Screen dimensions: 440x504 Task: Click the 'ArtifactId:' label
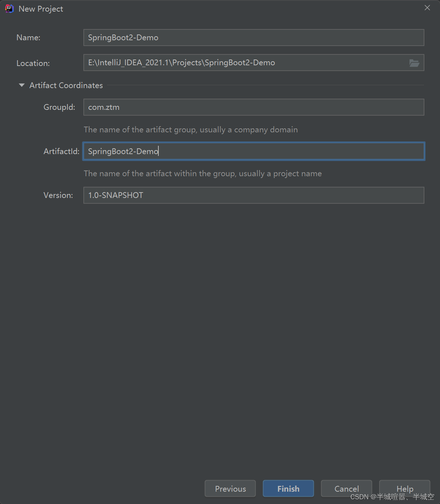pos(61,151)
